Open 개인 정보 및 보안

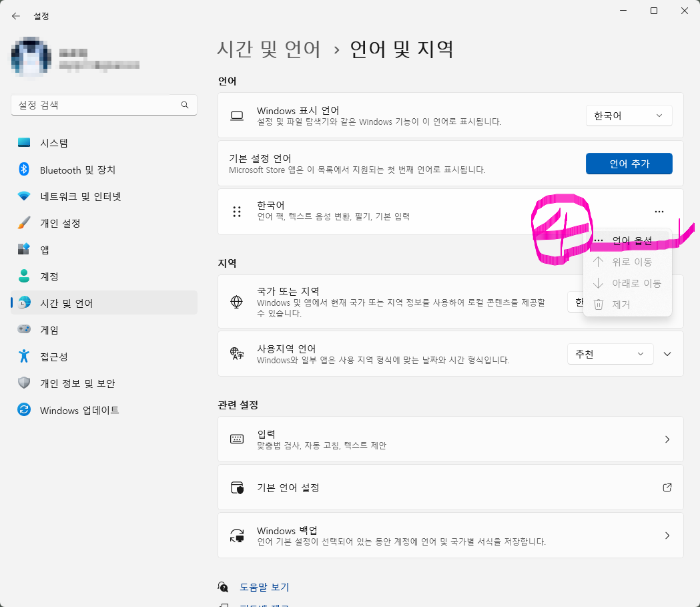coord(104,383)
